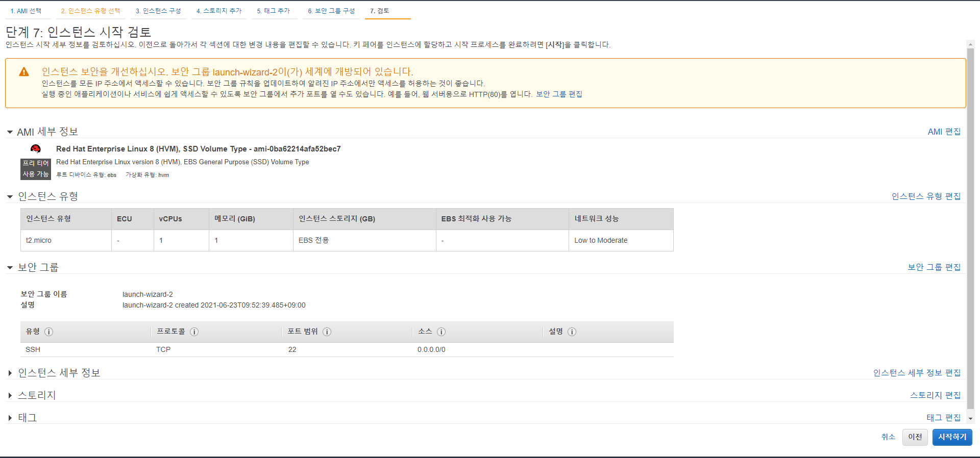Click the EBS 전용 cell

(x=364, y=240)
